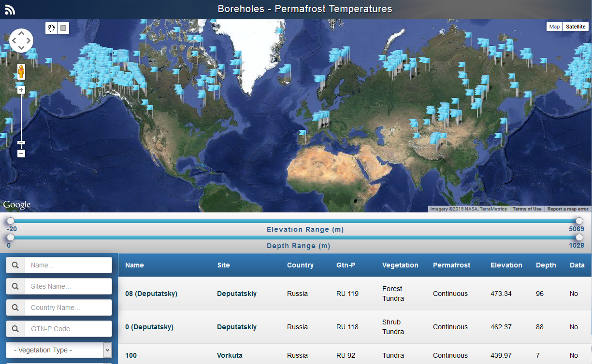Sort table by Country column header
Viewport: 592px width, 364px height.
tap(300, 265)
